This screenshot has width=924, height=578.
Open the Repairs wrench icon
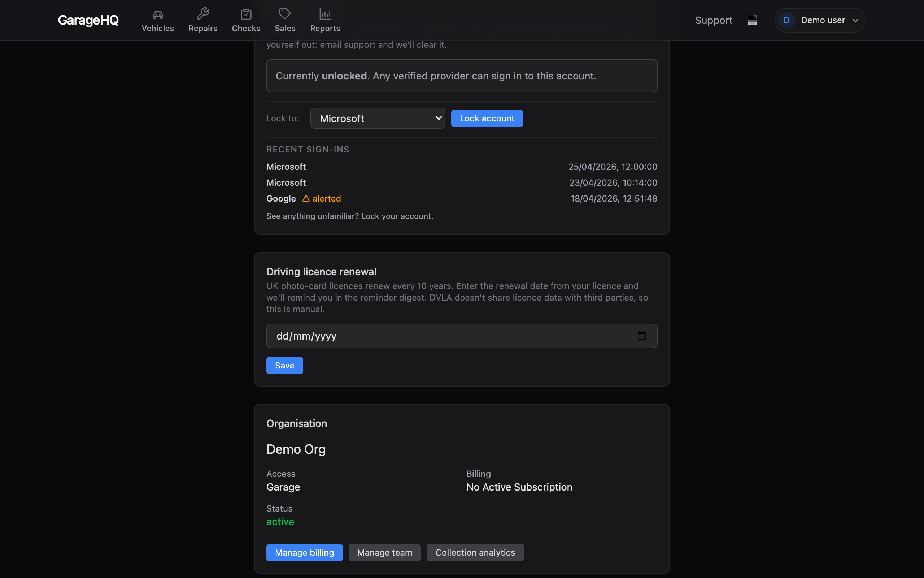point(203,14)
